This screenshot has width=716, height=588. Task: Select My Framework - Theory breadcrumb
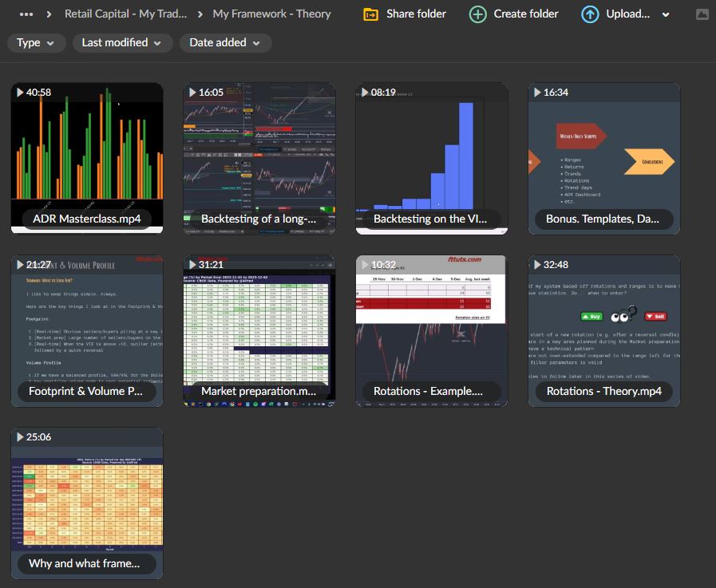tap(271, 14)
